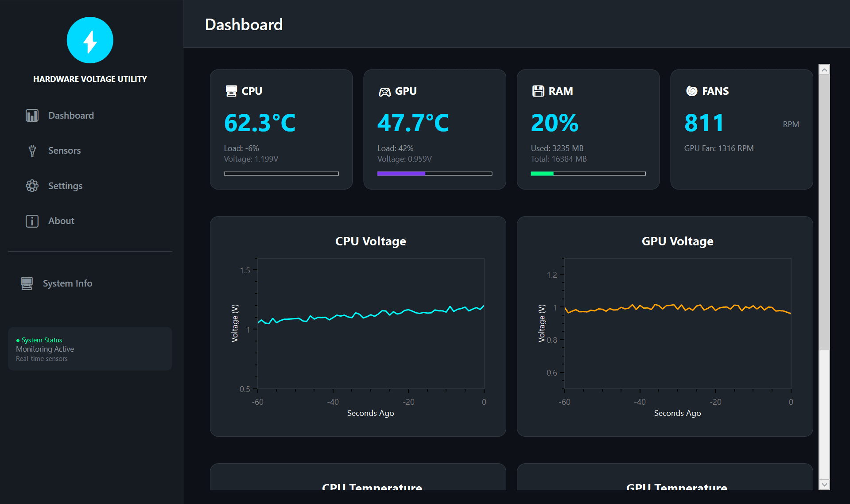
Task: Click the scrollbar up arrow
Action: tap(824, 70)
